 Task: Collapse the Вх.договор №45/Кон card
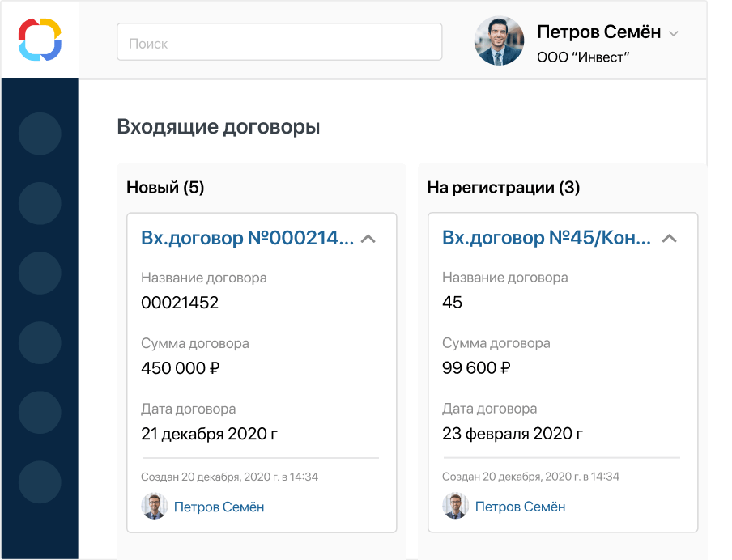(670, 239)
